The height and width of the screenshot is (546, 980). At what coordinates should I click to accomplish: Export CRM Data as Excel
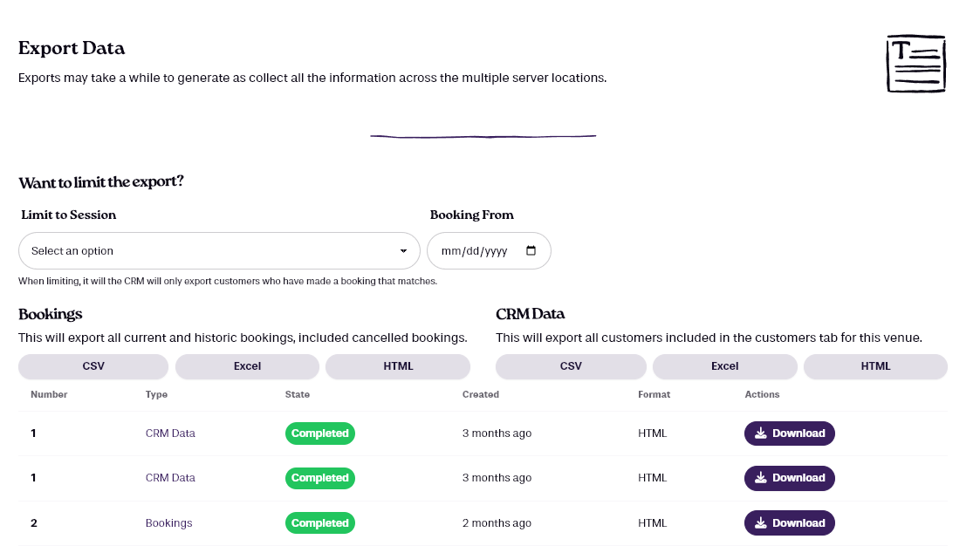(724, 366)
